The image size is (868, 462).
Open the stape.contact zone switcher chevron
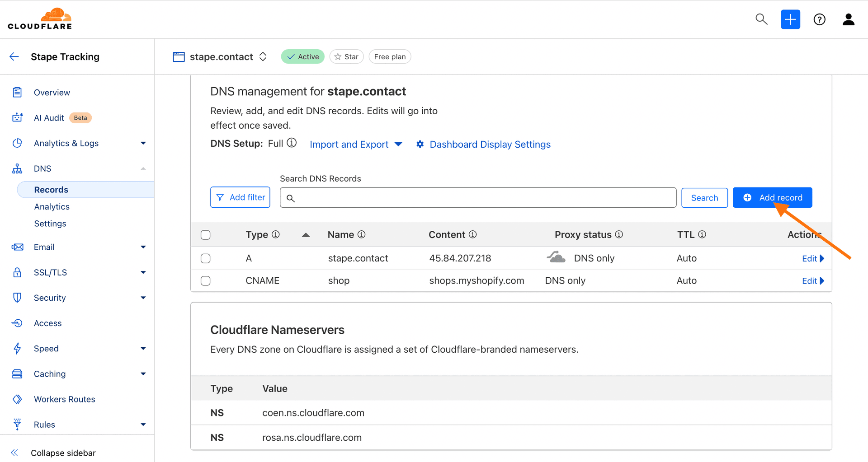click(263, 56)
